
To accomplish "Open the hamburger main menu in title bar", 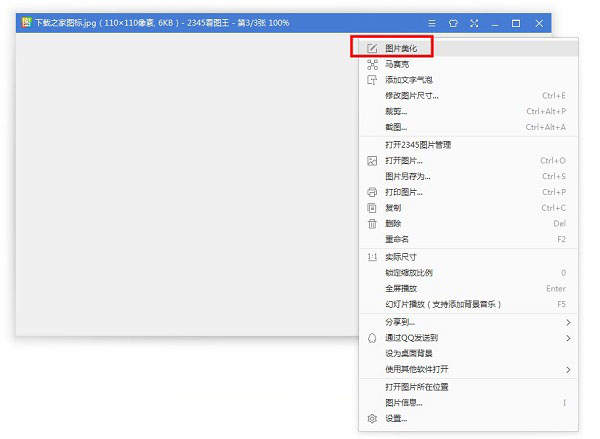I will point(432,23).
